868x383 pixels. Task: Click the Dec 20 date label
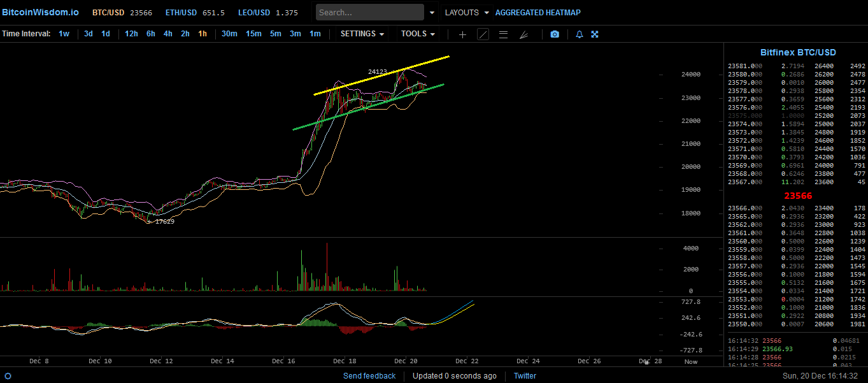[x=406, y=361]
